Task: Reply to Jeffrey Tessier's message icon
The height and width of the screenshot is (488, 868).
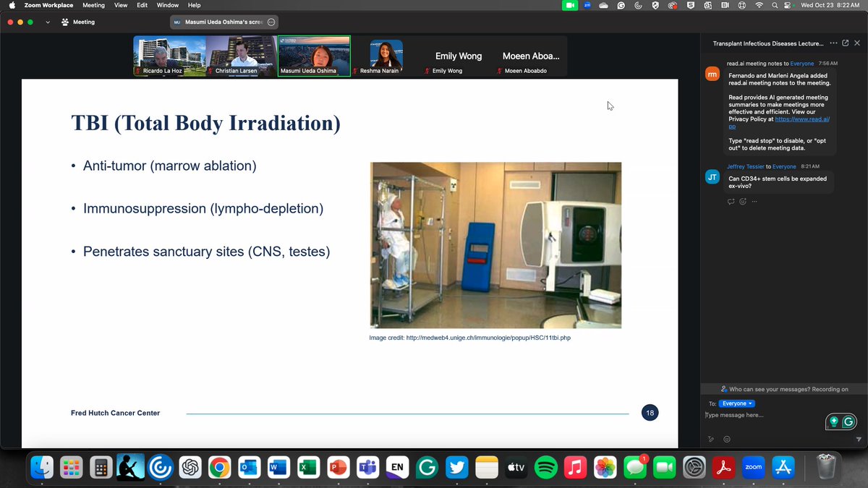Action: pyautogui.click(x=731, y=201)
